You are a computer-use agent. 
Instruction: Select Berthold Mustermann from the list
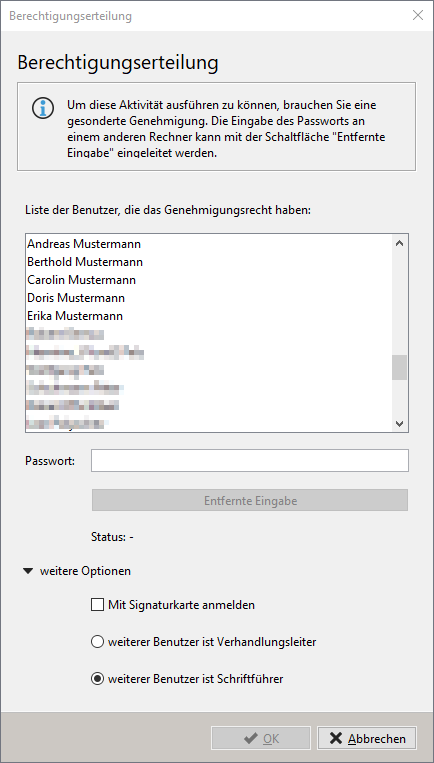209,261
